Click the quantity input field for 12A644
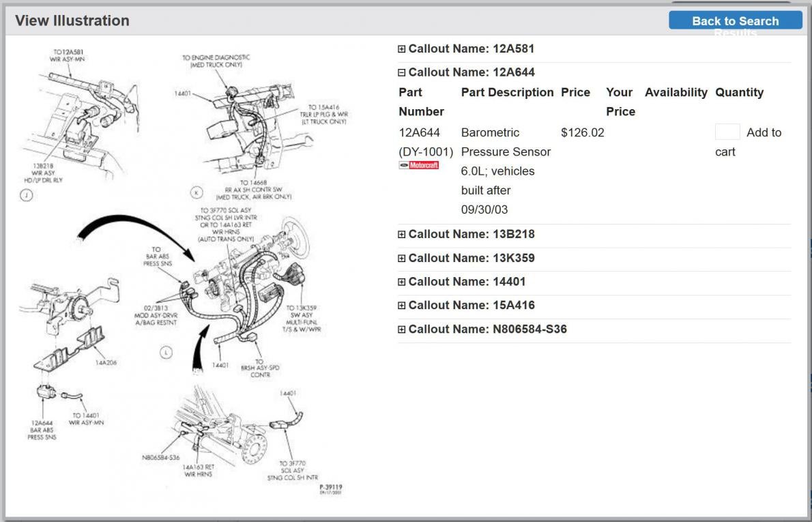This screenshot has width=812, height=522. [727, 132]
